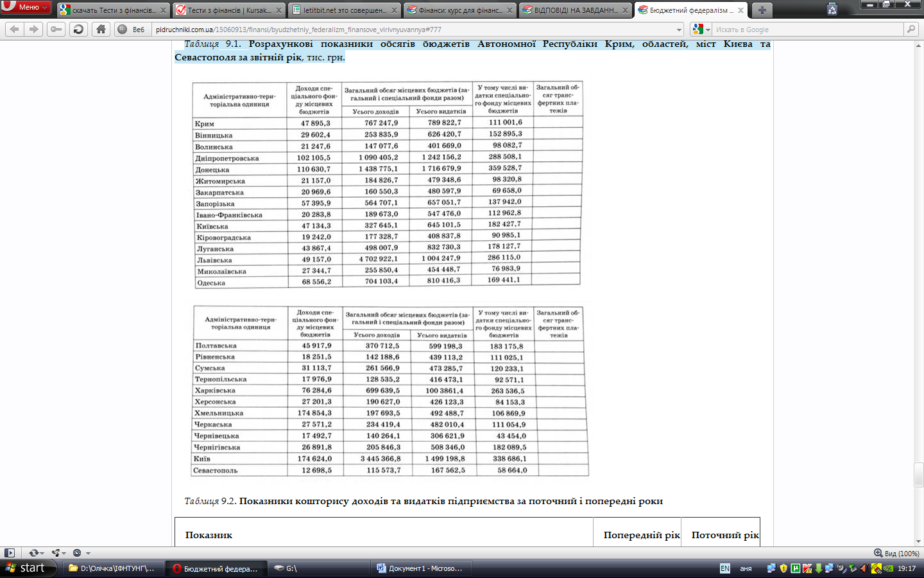
Task: Click the zoom magnifier icon in status bar
Action: point(878,553)
